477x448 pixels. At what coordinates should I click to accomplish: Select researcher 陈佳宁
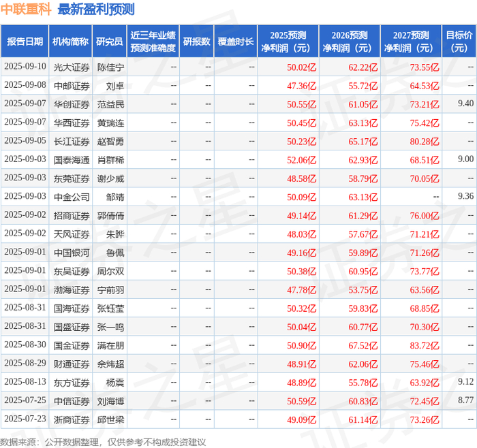click(x=110, y=67)
